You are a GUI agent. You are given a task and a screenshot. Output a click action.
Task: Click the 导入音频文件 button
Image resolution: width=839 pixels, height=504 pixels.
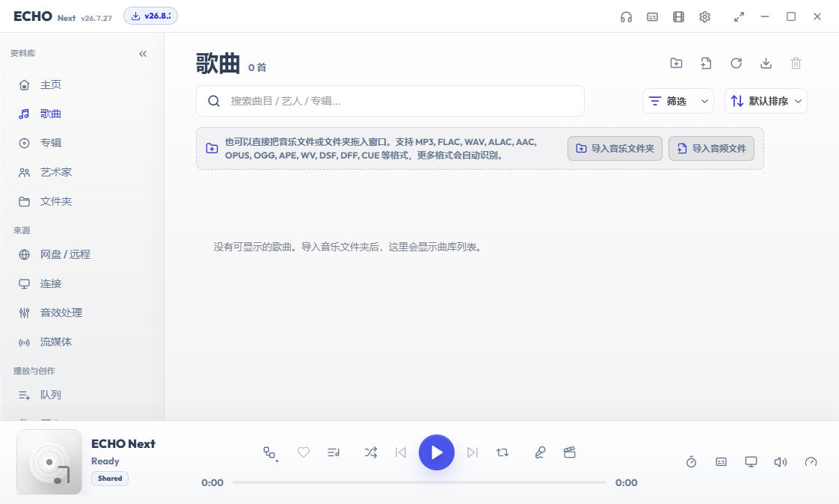(711, 148)
